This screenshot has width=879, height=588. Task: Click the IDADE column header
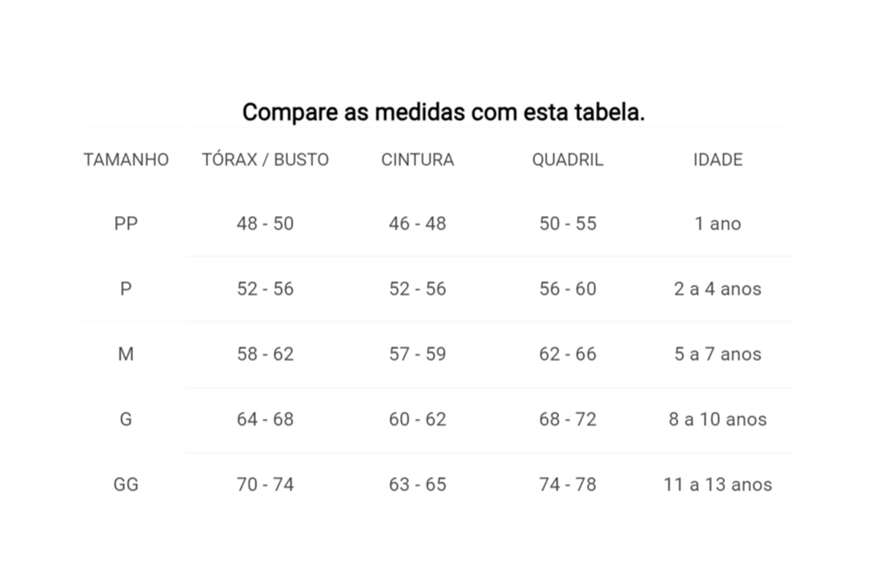[x=718, y=160]
